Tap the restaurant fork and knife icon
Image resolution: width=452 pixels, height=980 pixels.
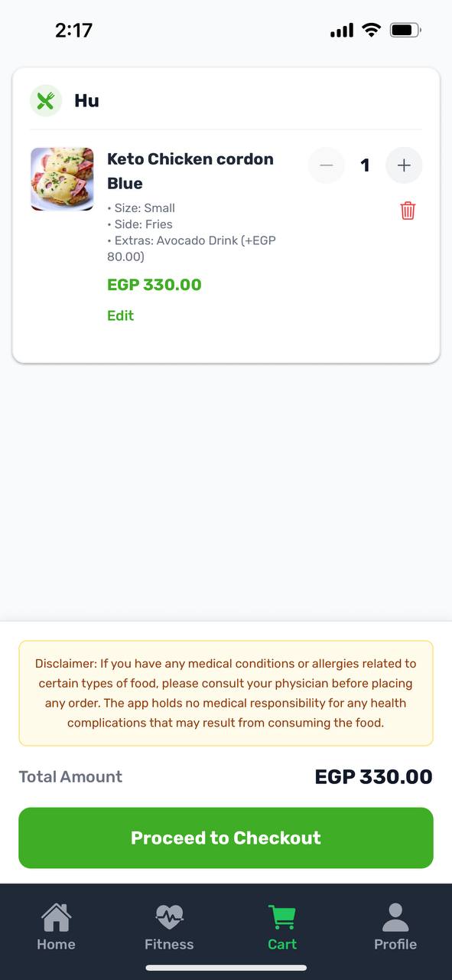(46, 101)
